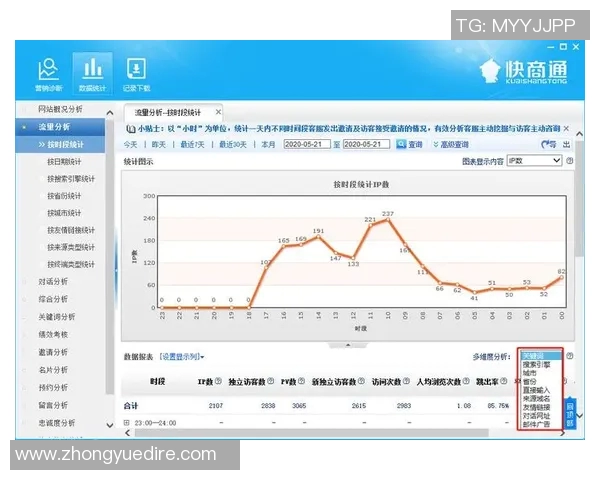Collapse the chart using the handle below it
The width and height of the screenshot is (600, 480).
[x=348, y=345]
